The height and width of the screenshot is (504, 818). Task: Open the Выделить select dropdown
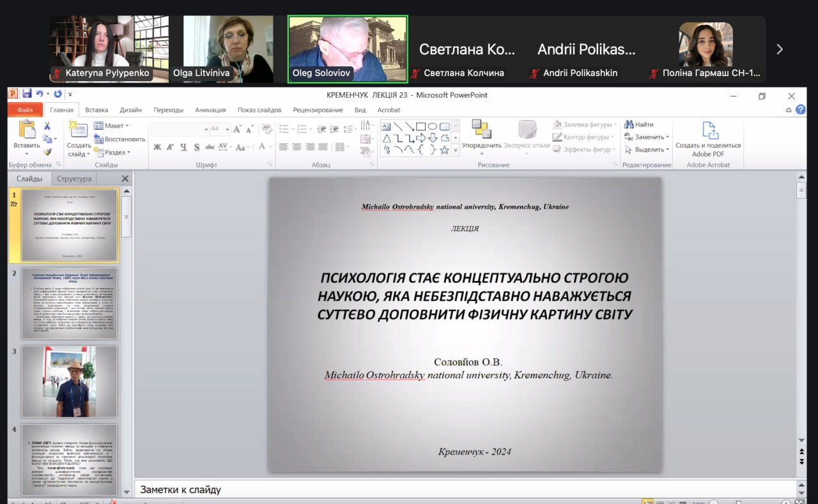647,149
